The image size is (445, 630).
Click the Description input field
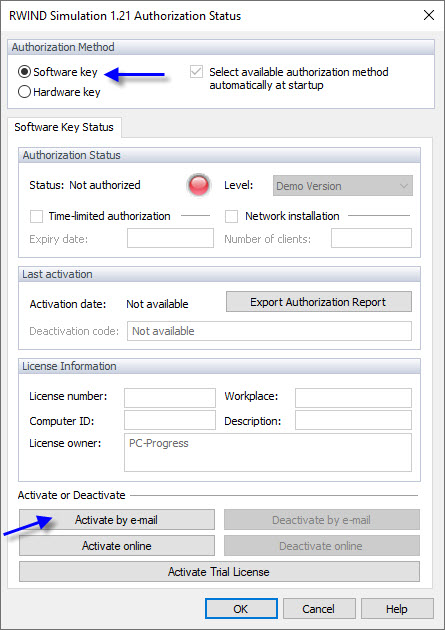pyautogui.click(x=353, y=420)
